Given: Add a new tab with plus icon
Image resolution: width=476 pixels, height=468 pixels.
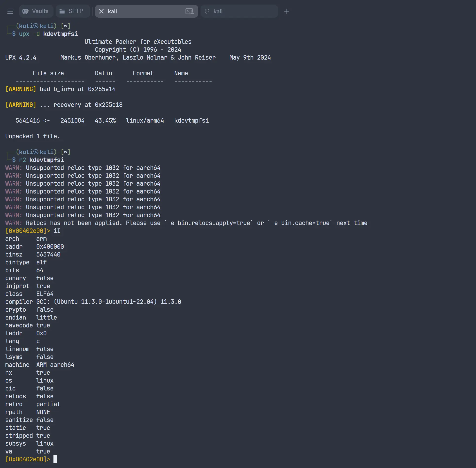Looking at the screenshot, I should (x=287, y=11).
